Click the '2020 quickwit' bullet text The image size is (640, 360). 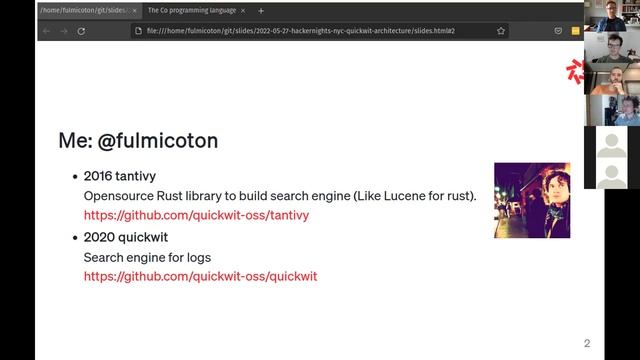point(126,237)
